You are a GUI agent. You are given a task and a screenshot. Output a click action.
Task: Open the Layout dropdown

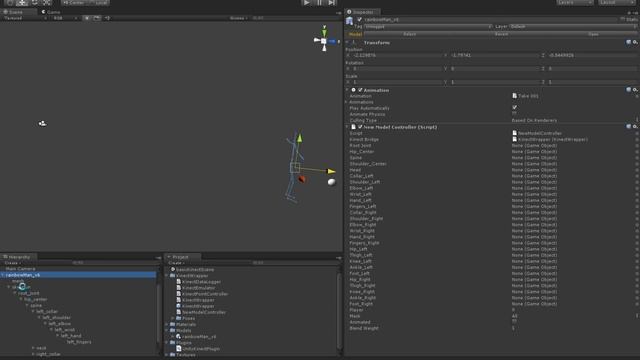(x=616, y=2)
